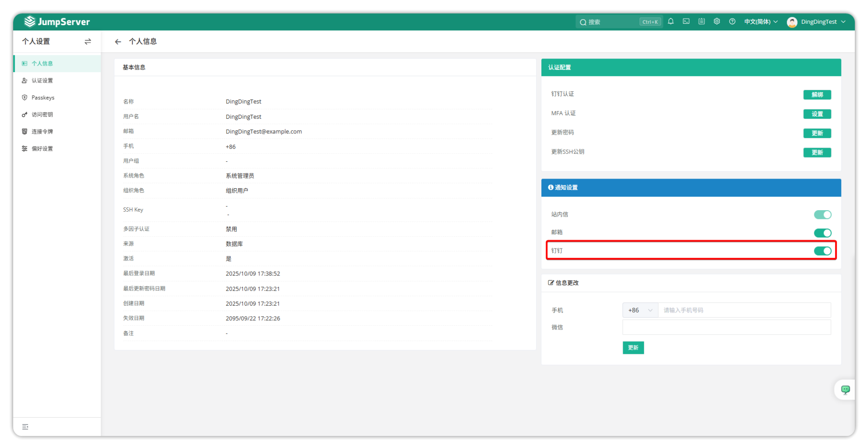Toggle the 站内信 notification switch
The image size is (868, 445).
click(x=822, y=215)
